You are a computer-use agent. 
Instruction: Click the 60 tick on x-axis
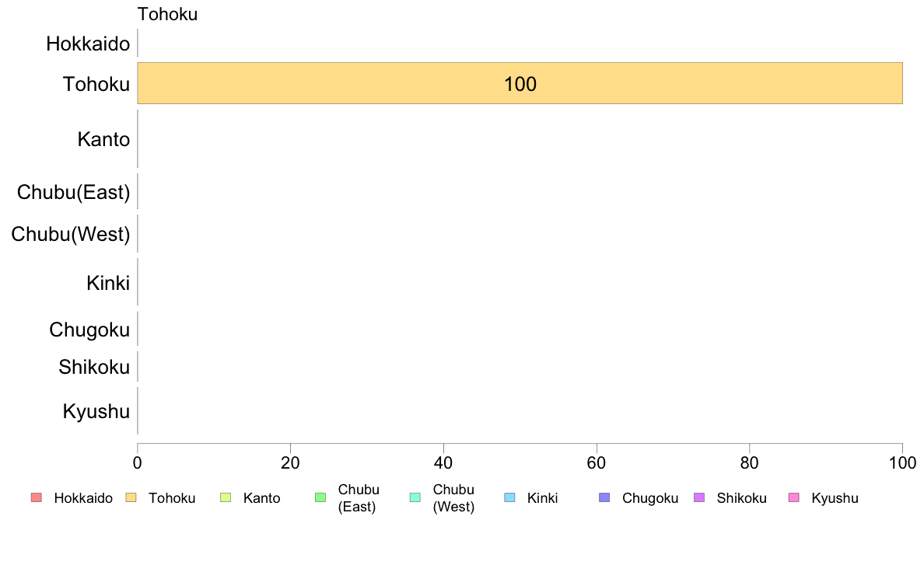coord(597,463)
